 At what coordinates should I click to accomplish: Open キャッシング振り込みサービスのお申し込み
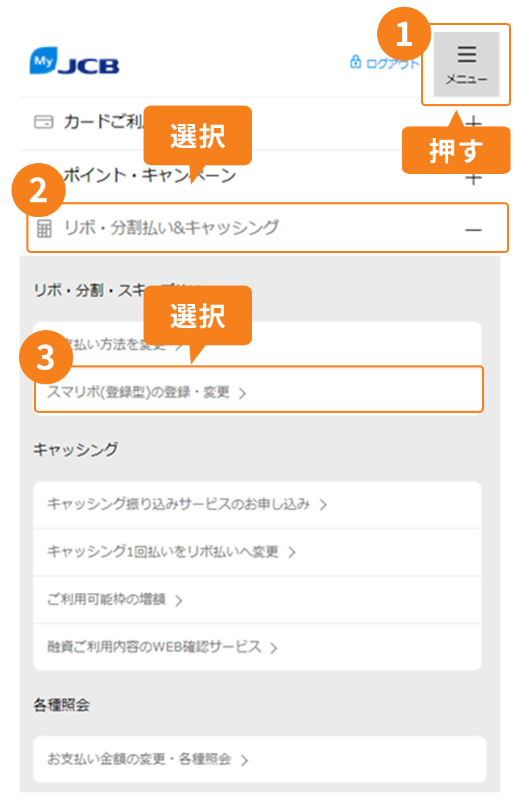257,505
